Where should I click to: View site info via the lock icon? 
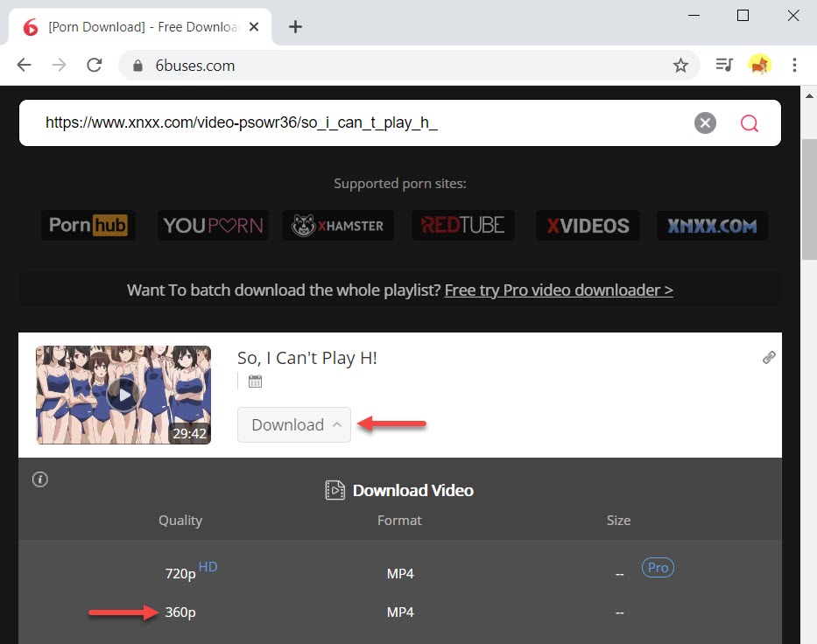point(137,66)
